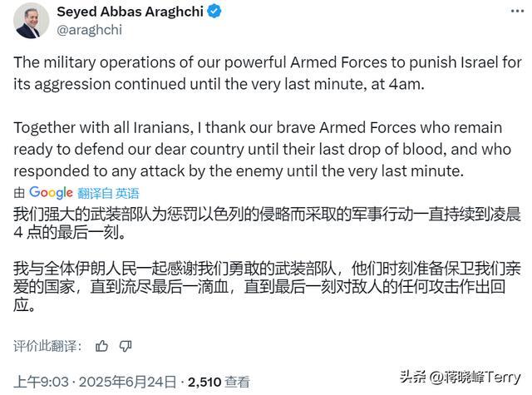
Task: Click the Chinese paragraph beginning 我与全体伊朗人民
Action: pos(267,286)
